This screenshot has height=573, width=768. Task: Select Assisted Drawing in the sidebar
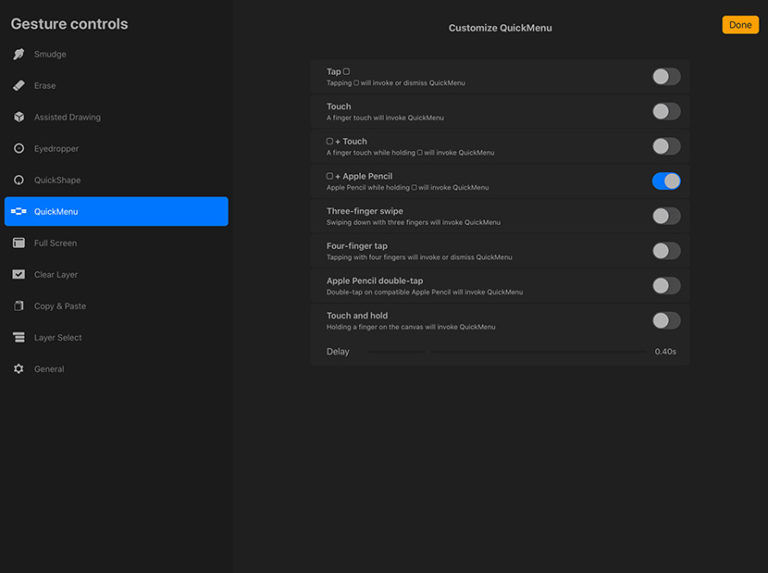point(116,117)
